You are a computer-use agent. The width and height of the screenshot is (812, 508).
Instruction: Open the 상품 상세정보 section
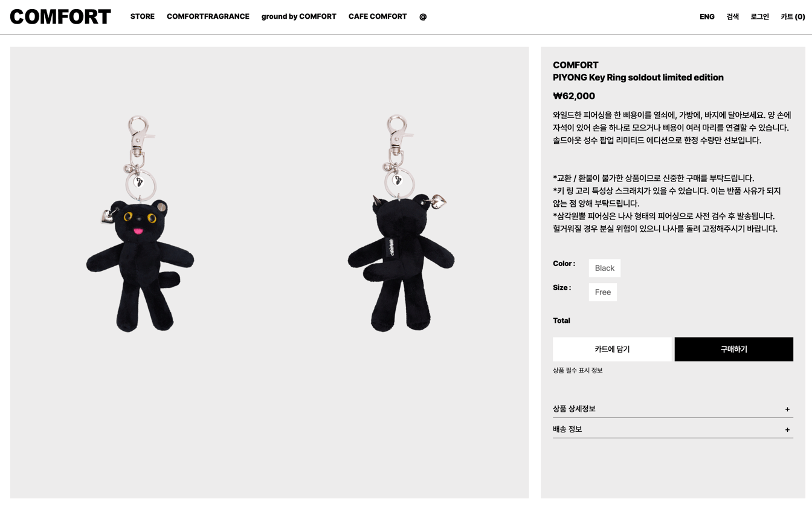(x=672, y=409)
